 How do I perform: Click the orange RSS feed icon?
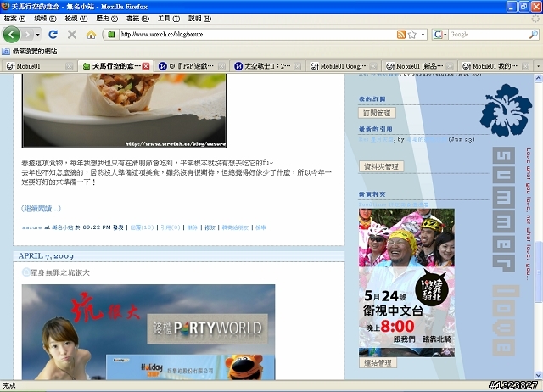click(401, 34)
